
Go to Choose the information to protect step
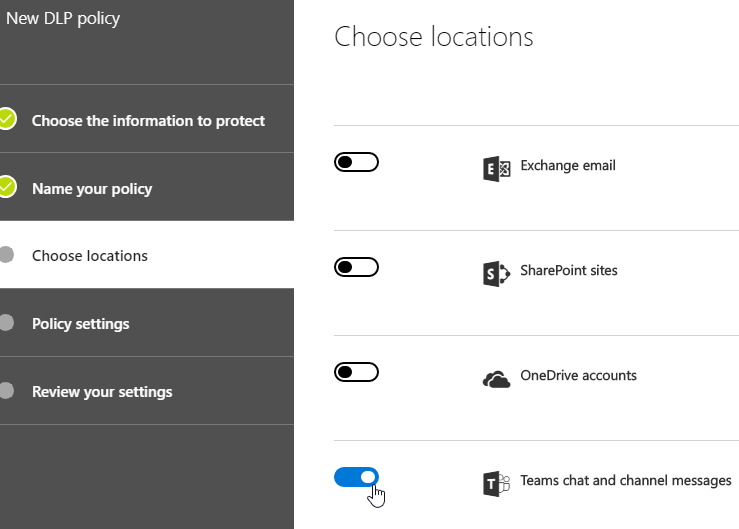click(x=148, y=121)
